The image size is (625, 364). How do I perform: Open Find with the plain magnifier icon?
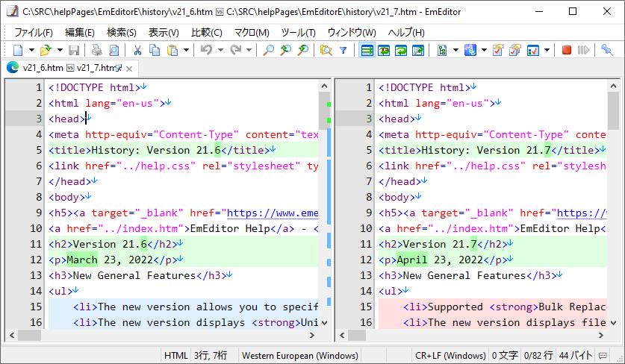(269, 50)
